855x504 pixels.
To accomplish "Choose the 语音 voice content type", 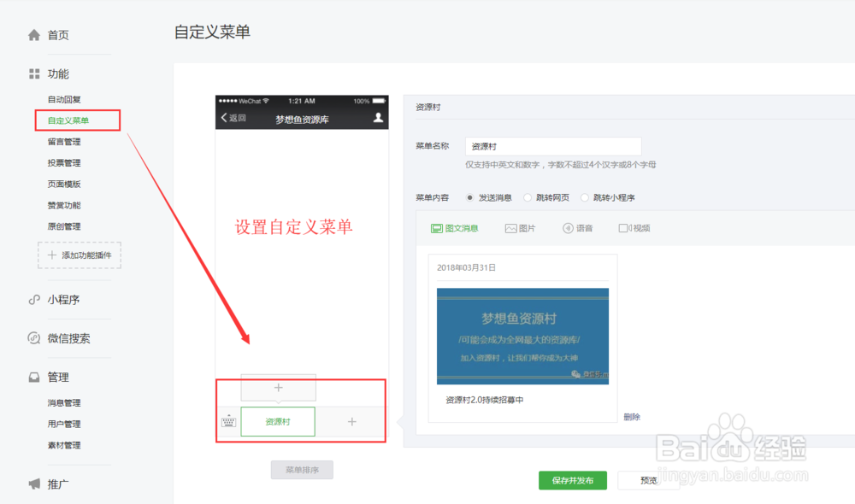I will 578,228.
